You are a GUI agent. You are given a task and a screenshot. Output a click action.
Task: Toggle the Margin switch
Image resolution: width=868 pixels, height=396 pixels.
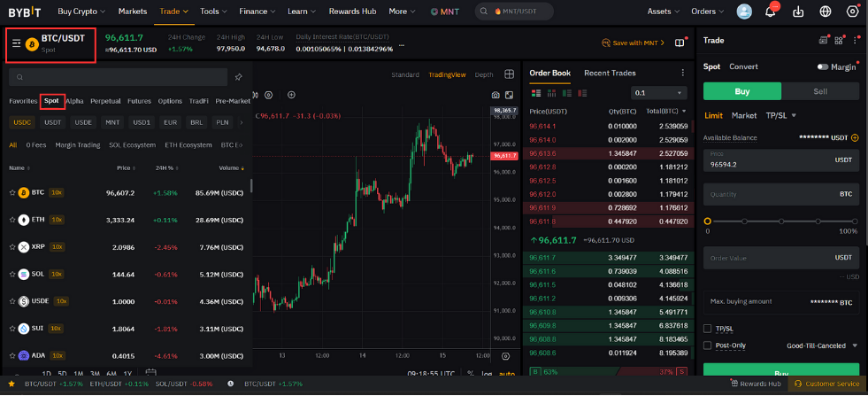click(x=823, y=67)
